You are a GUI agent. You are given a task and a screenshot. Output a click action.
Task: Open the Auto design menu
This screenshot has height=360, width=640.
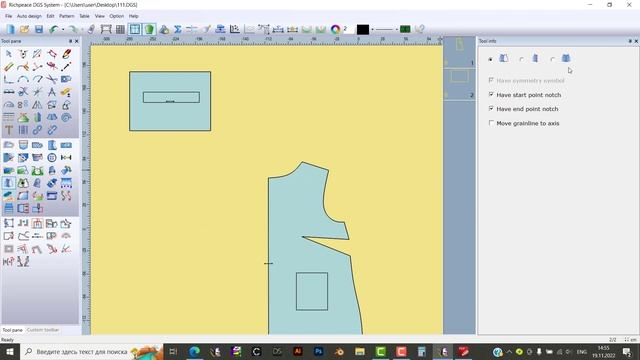29,16
